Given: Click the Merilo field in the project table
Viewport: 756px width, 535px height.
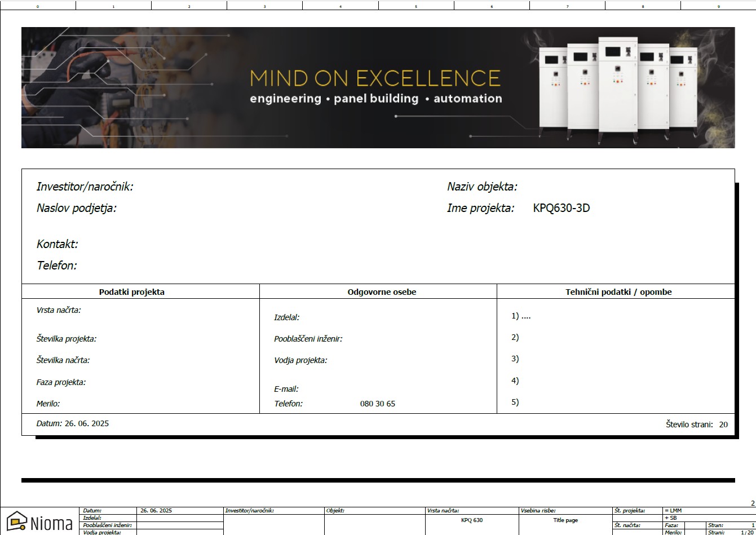Looking at the screenshot, I should tap(49, 404).
